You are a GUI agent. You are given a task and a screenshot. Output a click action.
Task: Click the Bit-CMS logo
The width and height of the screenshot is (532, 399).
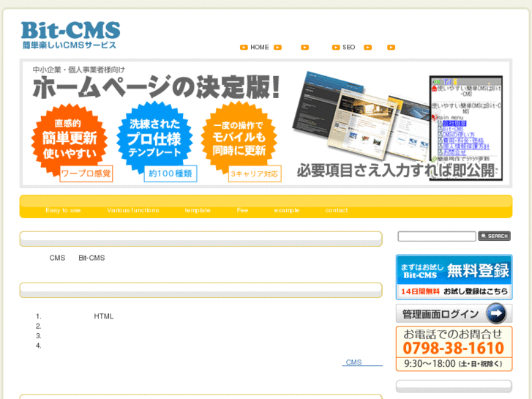70,35
